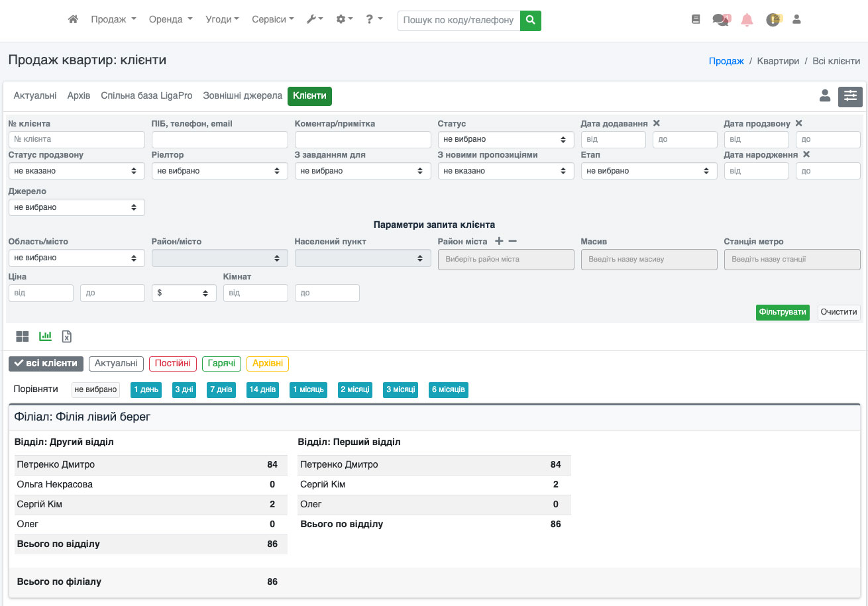Open the notifications bell icon
This screenshot has height=606, width=868.
pos(747,20)
